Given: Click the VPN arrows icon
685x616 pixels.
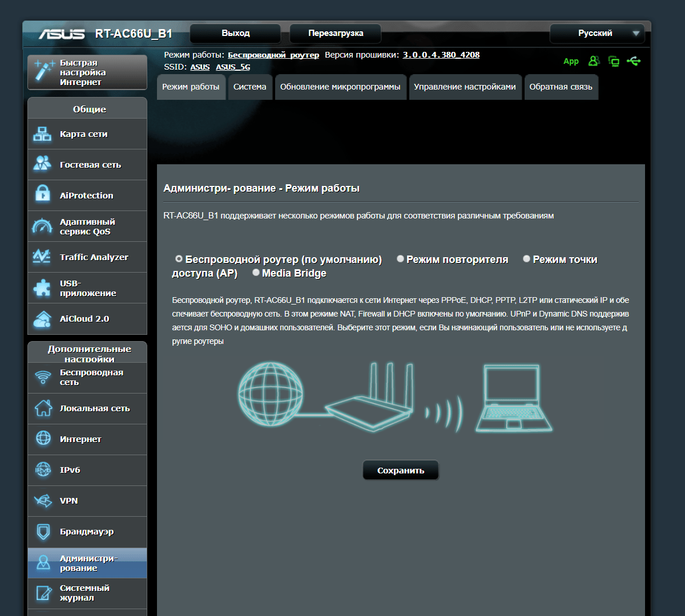Looking at the screenshot, I should click(43, 501).
